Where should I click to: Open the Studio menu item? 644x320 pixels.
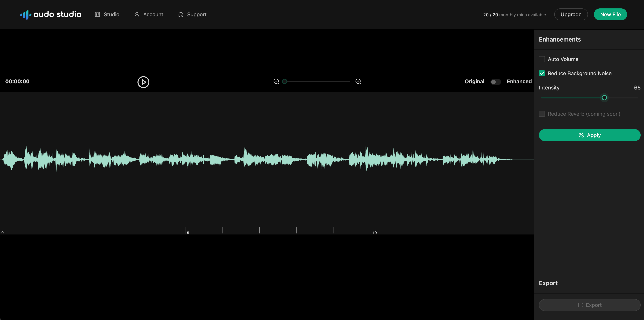click(x=111, y=15)
